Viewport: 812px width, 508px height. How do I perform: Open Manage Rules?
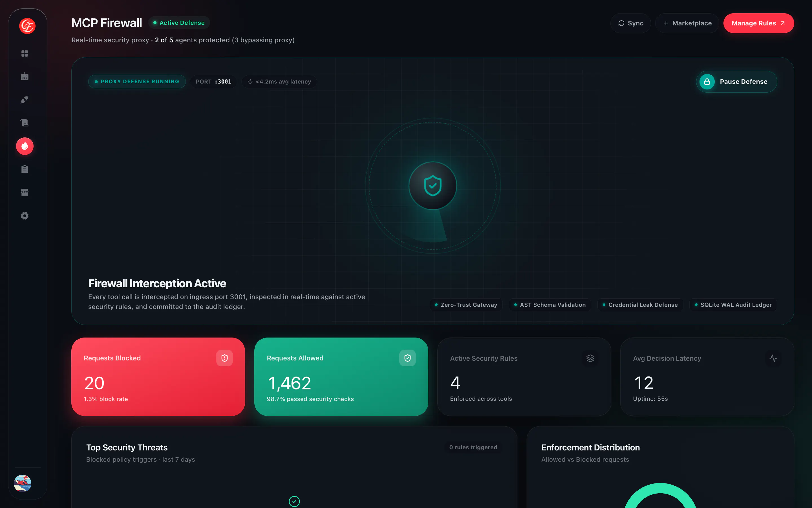759,23
